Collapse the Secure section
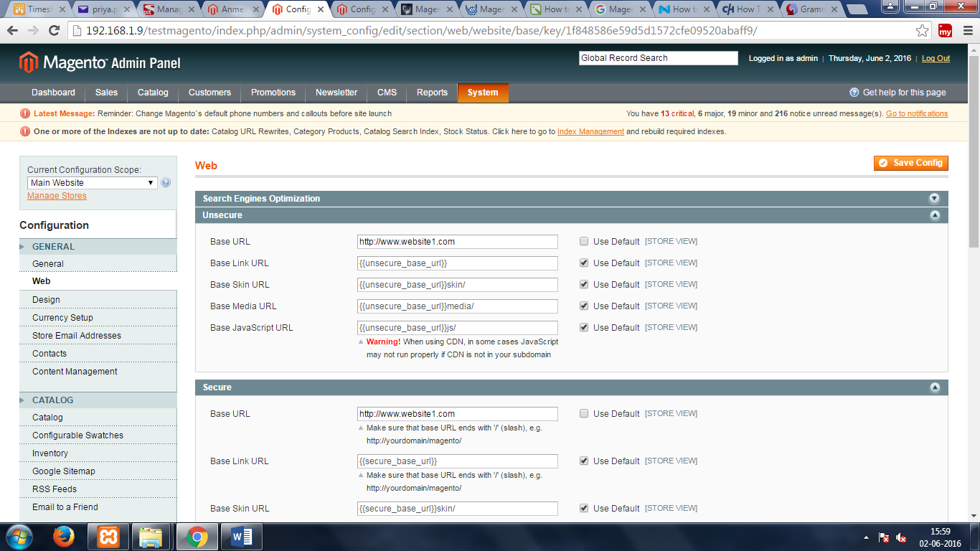This screenshot has height=551, width=980. [x=934, y=387]
